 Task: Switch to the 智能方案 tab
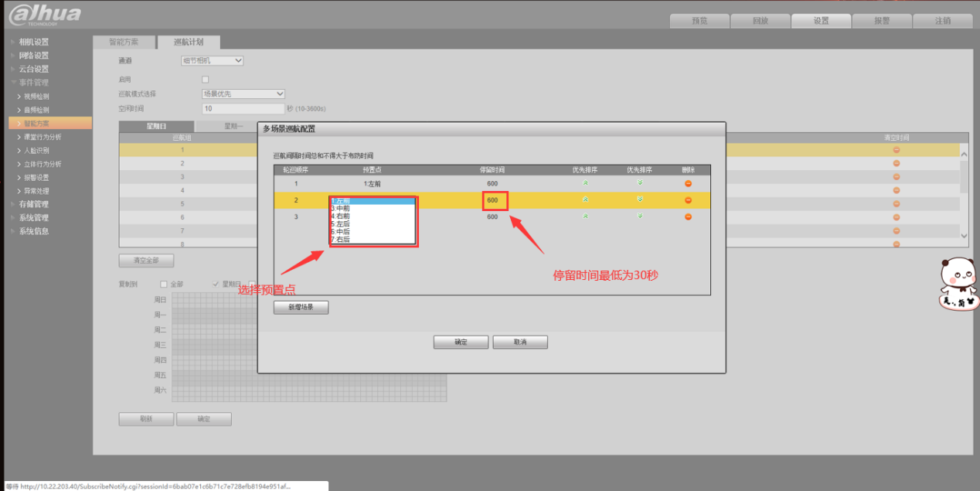[x=124, y=43]
